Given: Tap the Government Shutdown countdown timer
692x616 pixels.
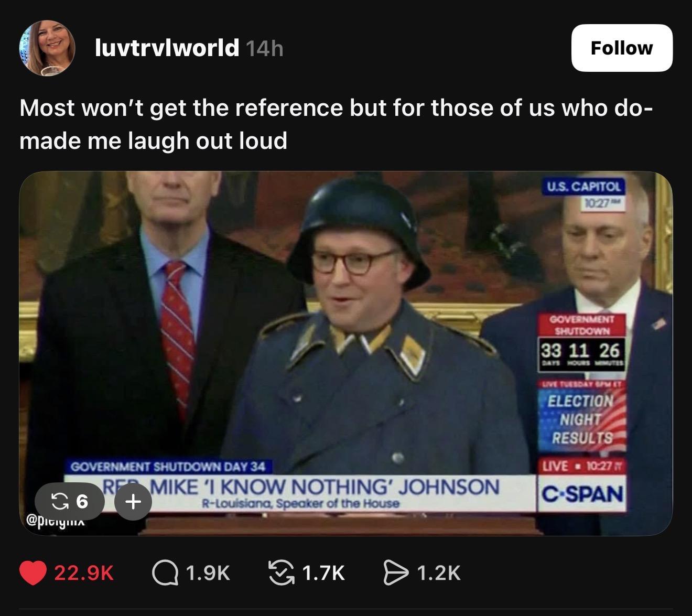Looking at the screenshot, I should coord(581,350).
